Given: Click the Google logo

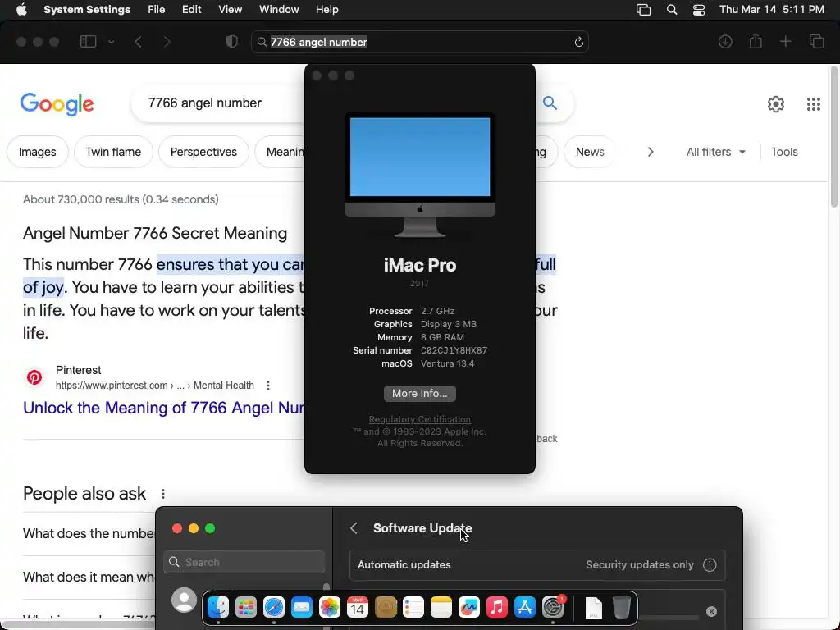Looking at the screenshot, I should [x=57, y=104].
